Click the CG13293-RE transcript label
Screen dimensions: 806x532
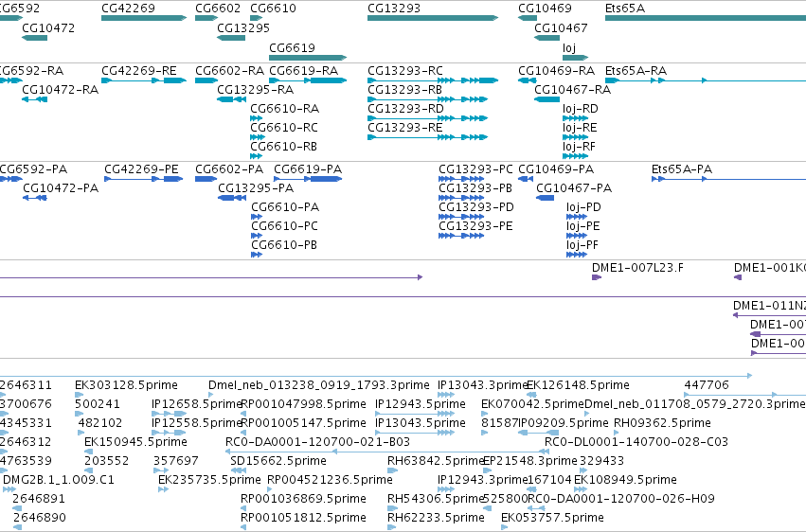405,128
